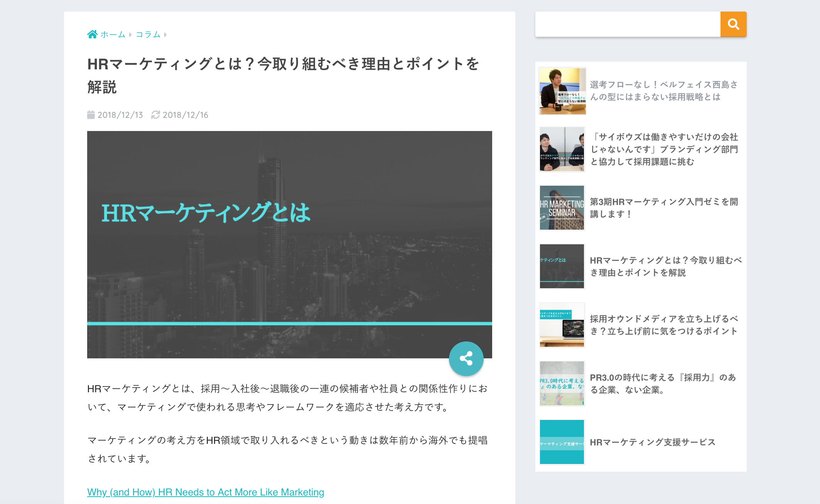820x504 pixels.
Task: Open thumbnail of ベルフェイス西島さん article
Action: 562,91
